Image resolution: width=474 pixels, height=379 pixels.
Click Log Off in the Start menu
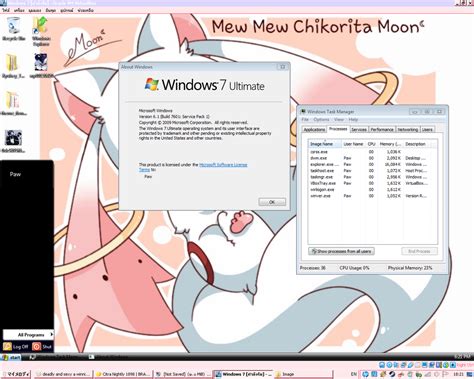pos(16,347)
